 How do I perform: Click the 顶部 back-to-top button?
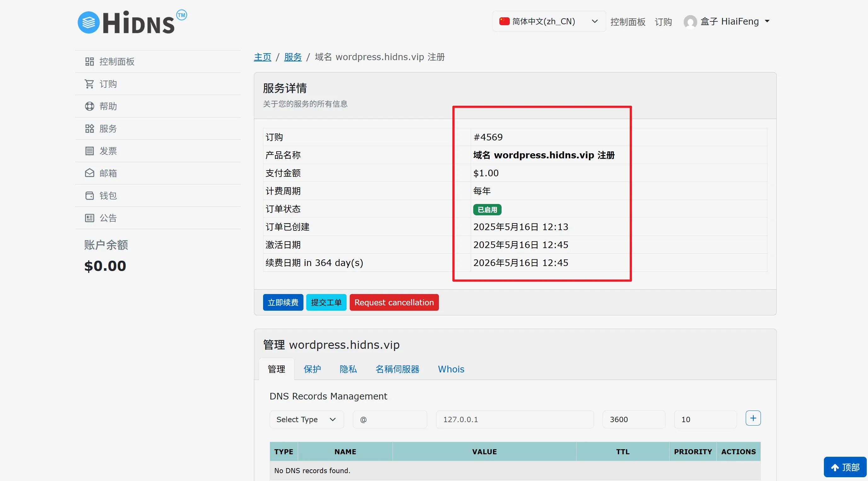(845, 467)
